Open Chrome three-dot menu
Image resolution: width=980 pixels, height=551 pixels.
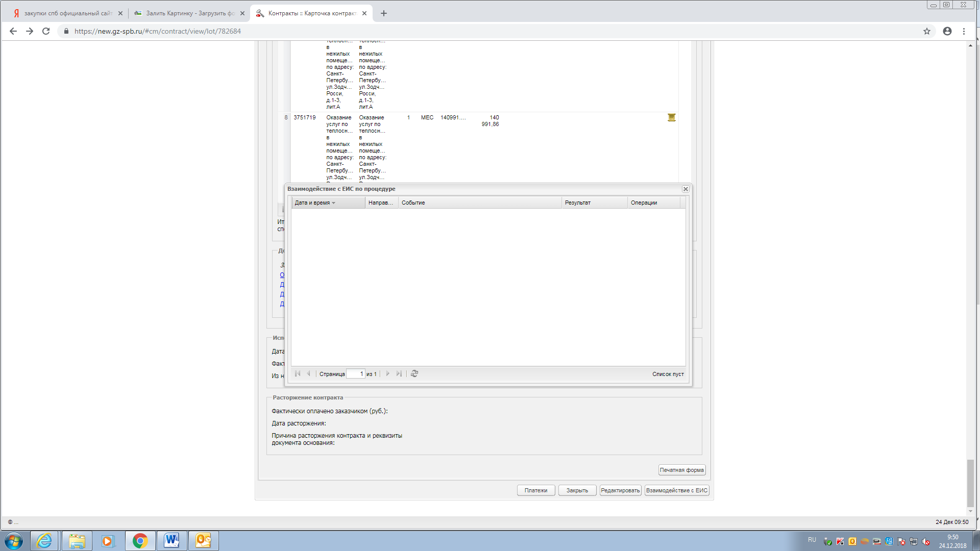964,31
